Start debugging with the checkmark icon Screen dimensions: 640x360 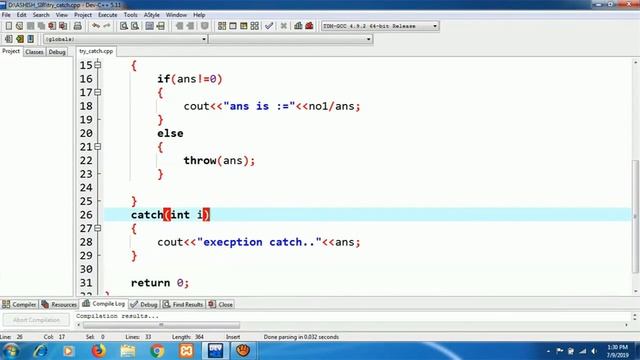coord(269,26)
